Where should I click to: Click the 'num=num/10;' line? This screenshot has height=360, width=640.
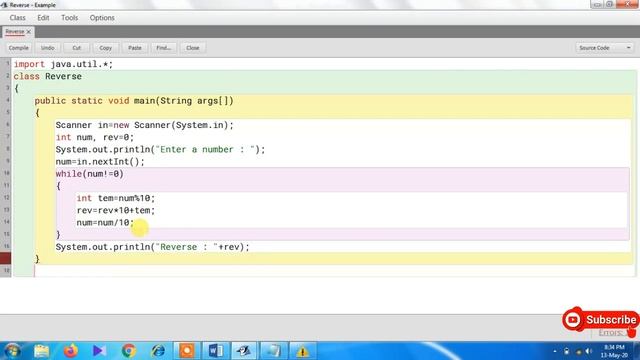105,222
